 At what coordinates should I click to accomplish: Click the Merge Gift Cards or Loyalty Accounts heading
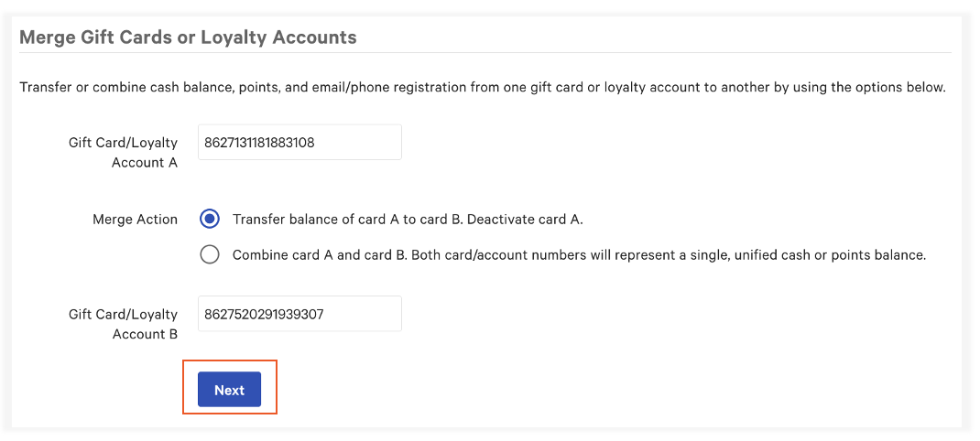pos(188,38)
